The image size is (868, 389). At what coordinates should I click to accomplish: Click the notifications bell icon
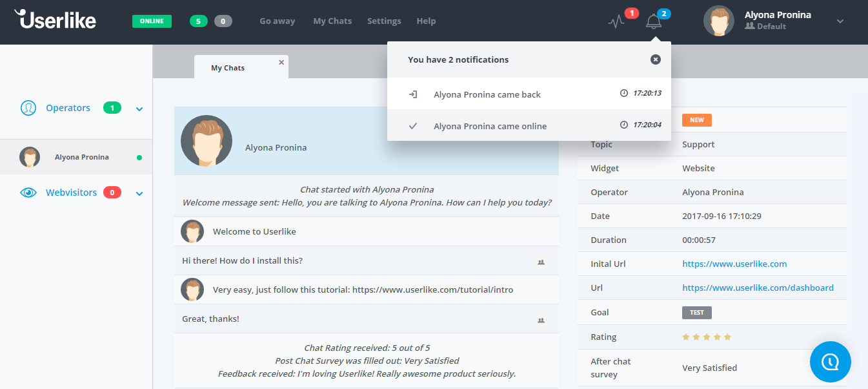(654, 21)
